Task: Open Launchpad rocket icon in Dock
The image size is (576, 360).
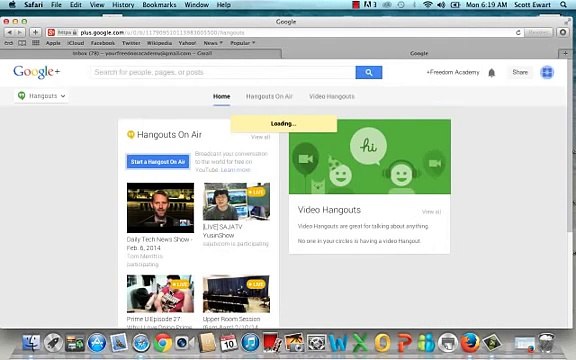Action: (x=53, y=343)
